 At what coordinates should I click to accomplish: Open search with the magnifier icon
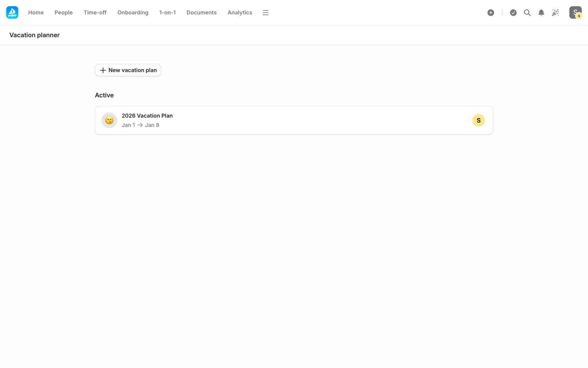click(527, 13)
